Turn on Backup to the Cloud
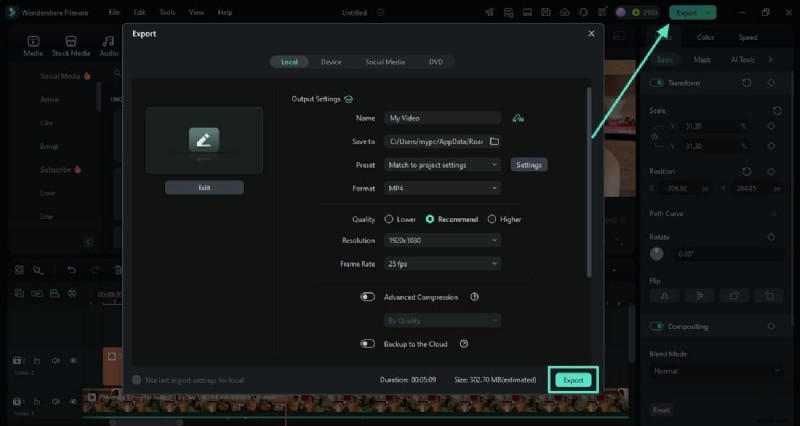The width and height of the screenshot is (800, 426). [368, 343]
